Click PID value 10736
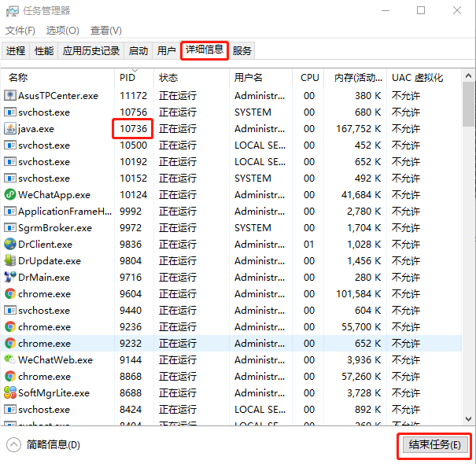The image size is (476, 464). click(133, 129)
